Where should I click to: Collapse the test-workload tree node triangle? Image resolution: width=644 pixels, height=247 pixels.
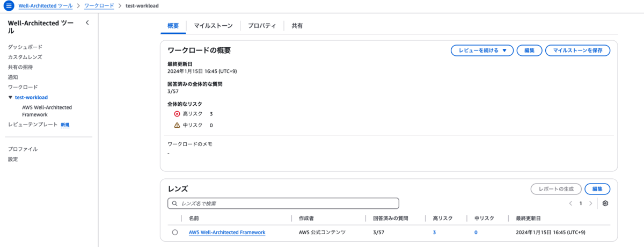point(10,97)
